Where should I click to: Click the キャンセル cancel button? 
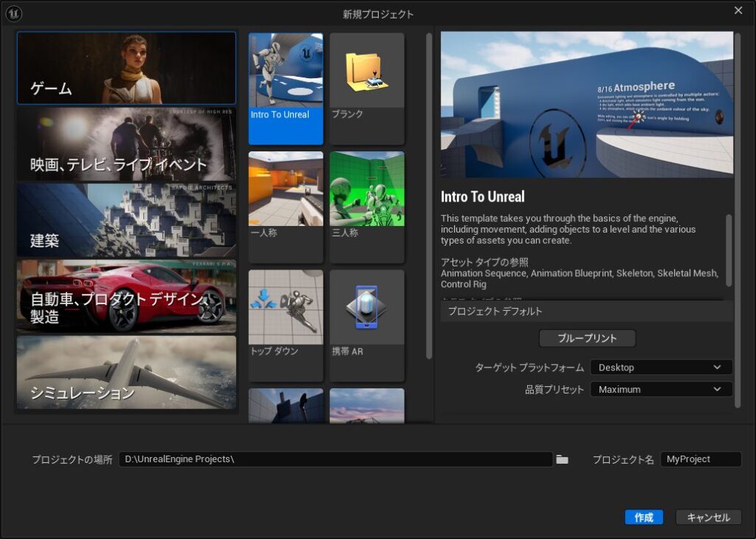[708, 518]
